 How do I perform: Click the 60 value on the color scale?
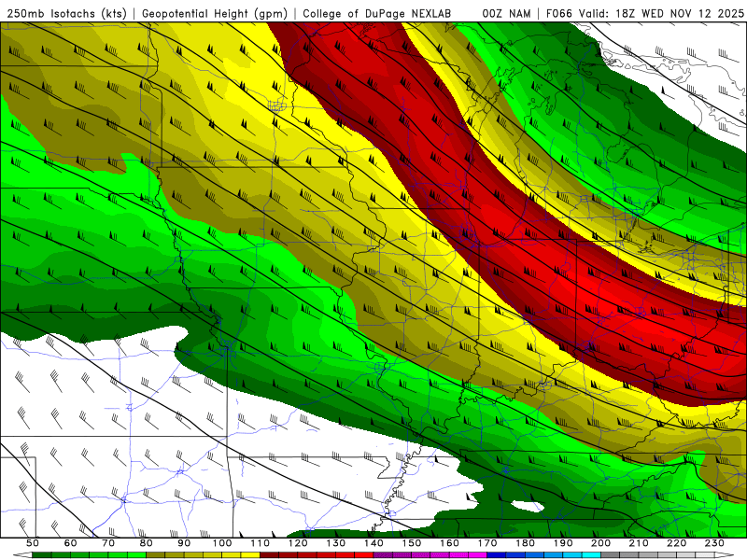tap(70, 543)
